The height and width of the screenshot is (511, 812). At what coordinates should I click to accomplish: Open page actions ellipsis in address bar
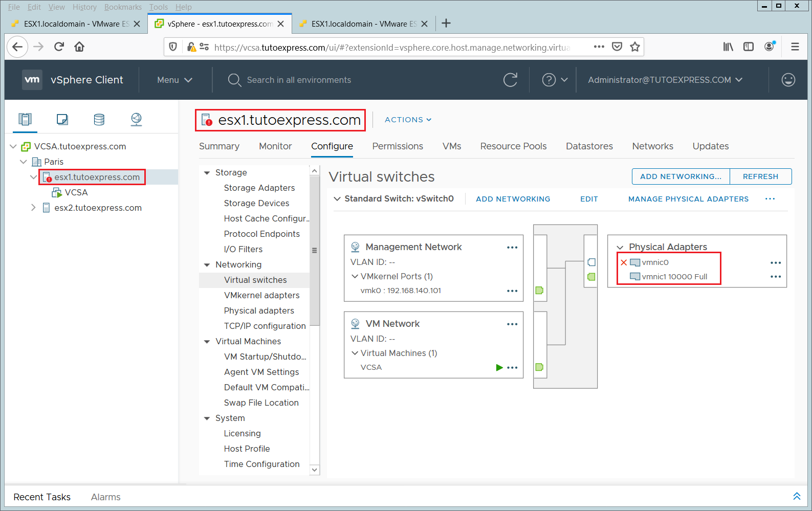[599, 47]
